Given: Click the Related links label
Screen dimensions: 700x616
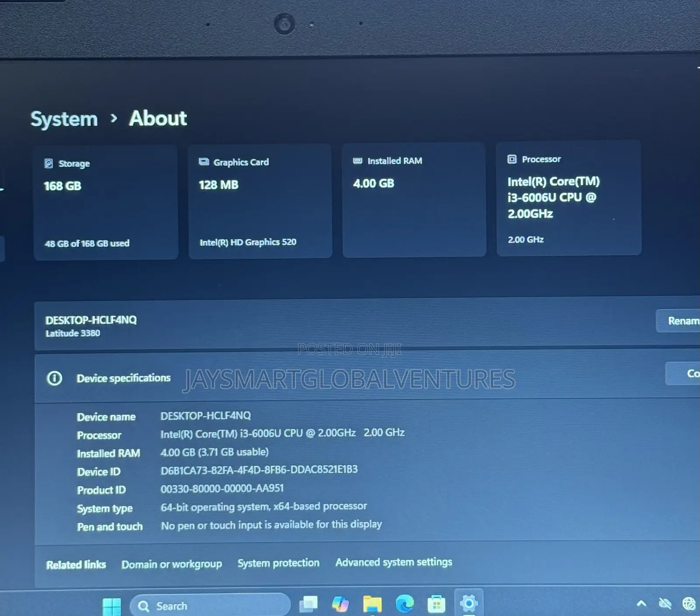Looking at the screenshot, I should (76, 565).
